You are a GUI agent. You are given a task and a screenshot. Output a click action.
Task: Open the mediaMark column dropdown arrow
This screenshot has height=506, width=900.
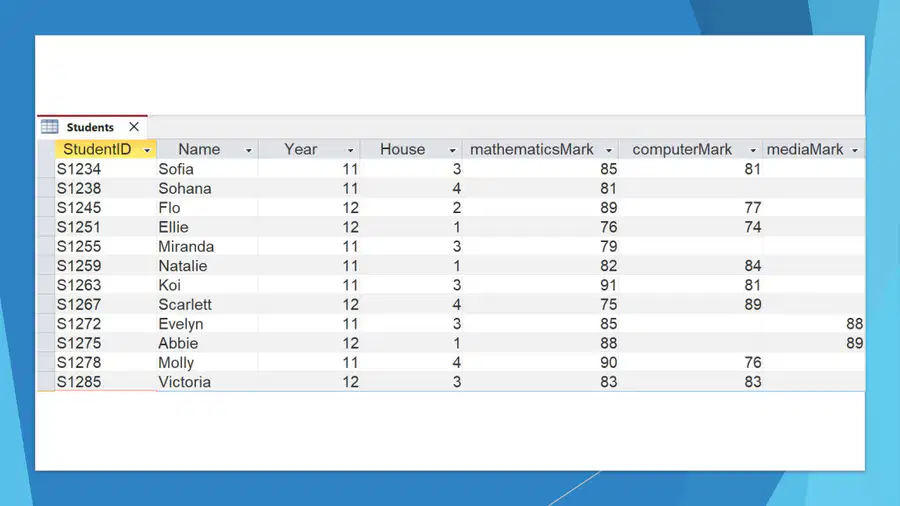855,150
